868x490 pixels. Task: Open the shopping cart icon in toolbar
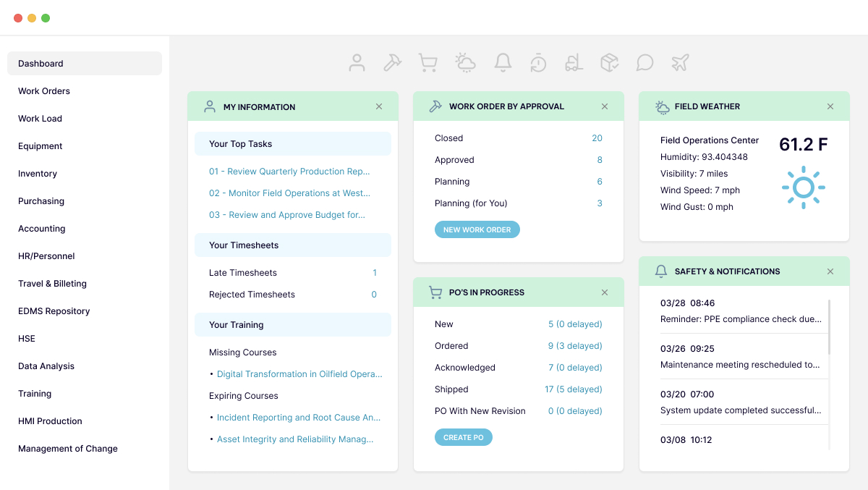pos(427,63)
